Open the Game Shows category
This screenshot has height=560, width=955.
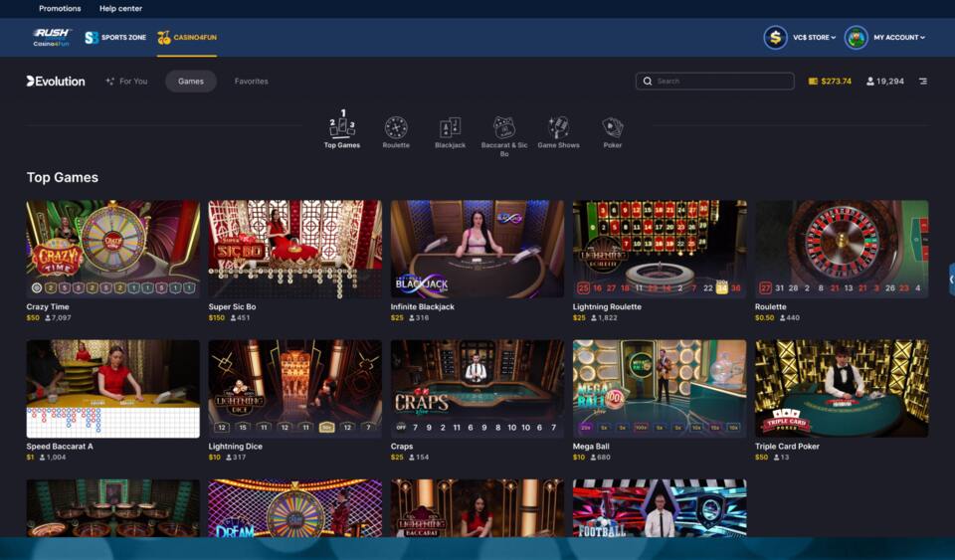(558, 128)
